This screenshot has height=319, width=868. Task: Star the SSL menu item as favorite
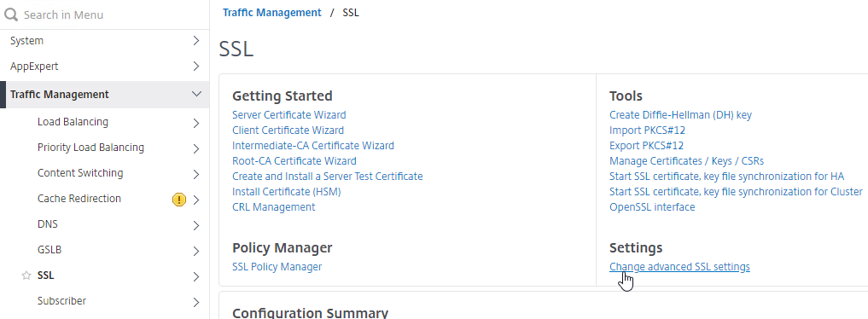pos(26,275)
